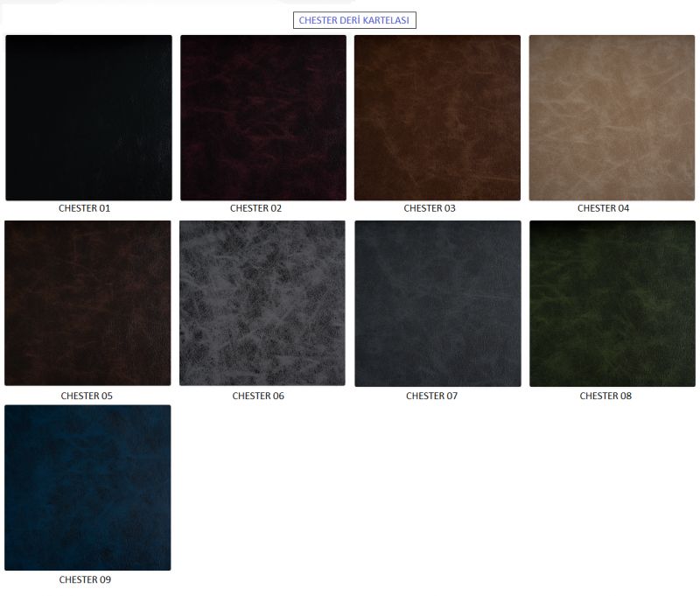Choose the navy blue Chester 09 swatch
The height and width of the screenshot is (596, 700).
click(x=87, y=487)
